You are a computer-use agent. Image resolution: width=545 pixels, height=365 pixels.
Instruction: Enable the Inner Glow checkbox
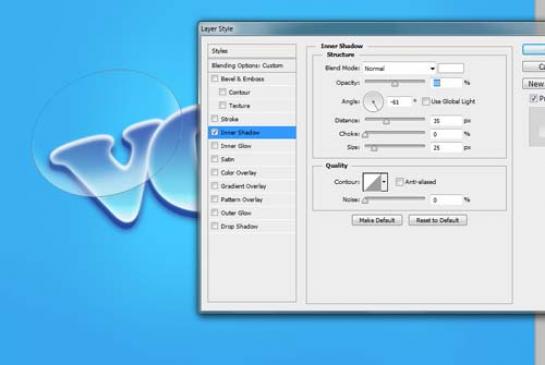point(215,146)
